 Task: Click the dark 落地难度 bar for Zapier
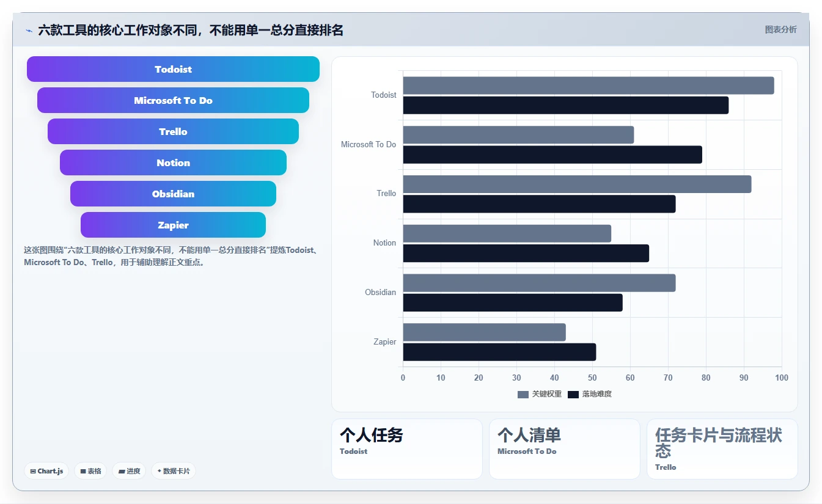pyautogui.click(x=499, y=352)
